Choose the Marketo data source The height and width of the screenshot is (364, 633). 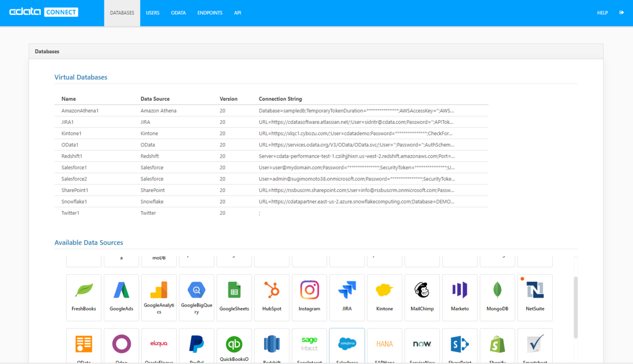[459, 298]
